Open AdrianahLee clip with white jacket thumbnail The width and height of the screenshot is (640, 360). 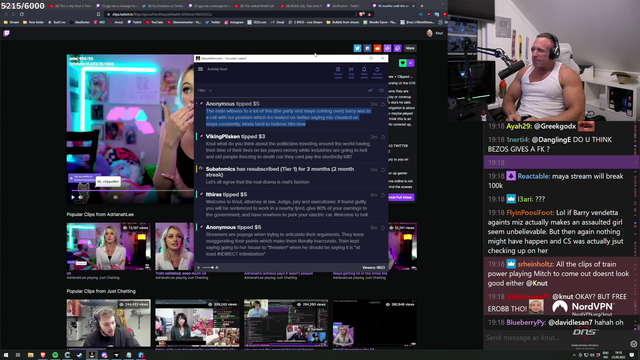coord(109,247)
